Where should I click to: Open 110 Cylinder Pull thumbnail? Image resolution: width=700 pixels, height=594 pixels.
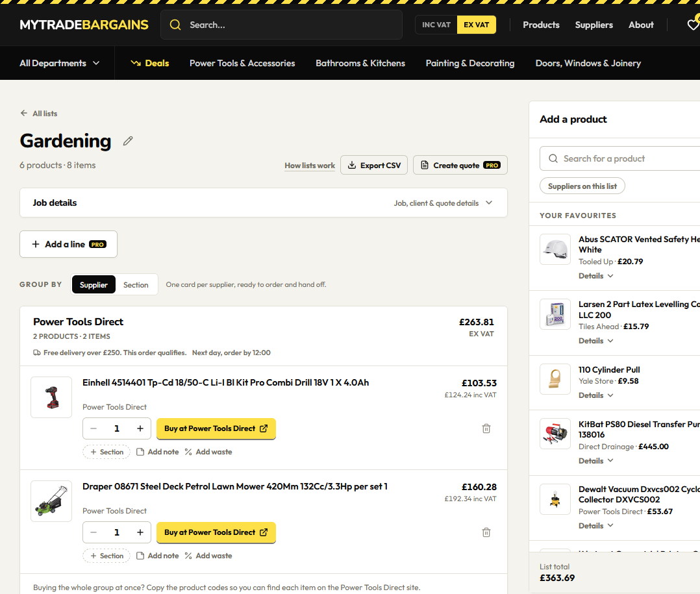pyautogui.click(x=555, y=379)
